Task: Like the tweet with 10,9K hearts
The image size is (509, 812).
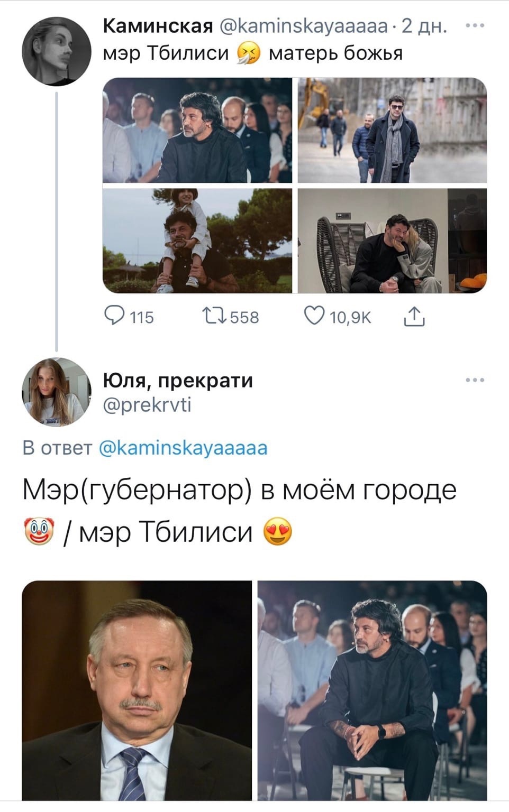Action: [x=338, y=317]
